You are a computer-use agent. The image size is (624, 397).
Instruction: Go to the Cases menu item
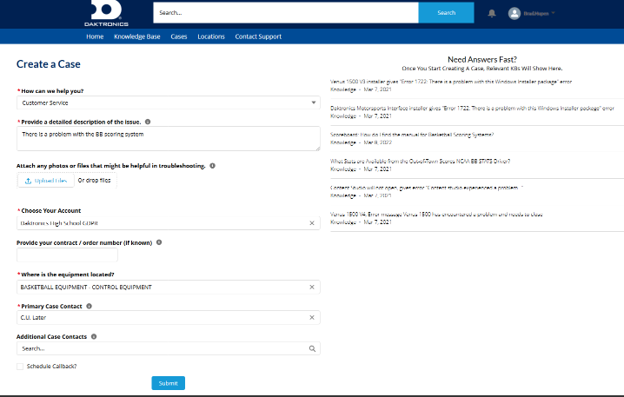coord(179,37)
